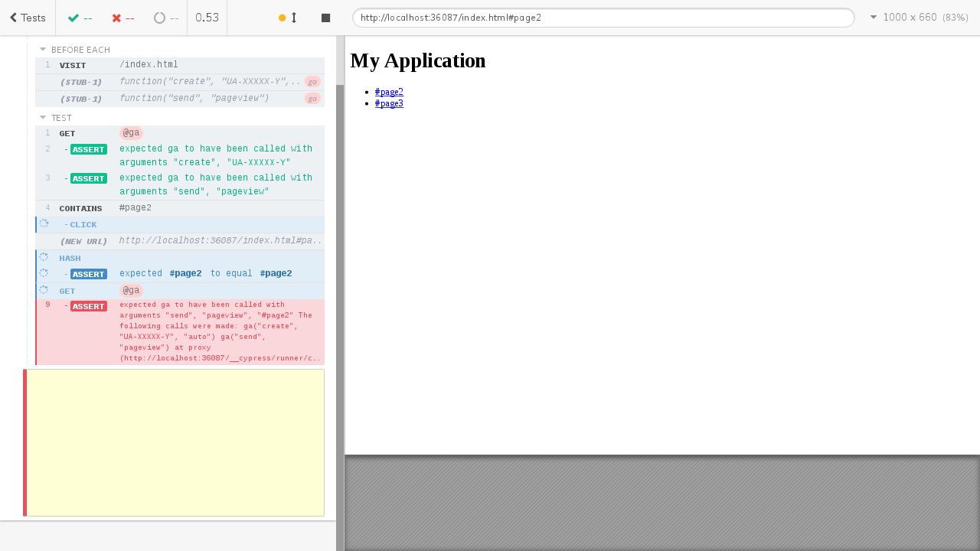Click the URL address bar
The width and height of the screenshot is (980, 551).
603,18
